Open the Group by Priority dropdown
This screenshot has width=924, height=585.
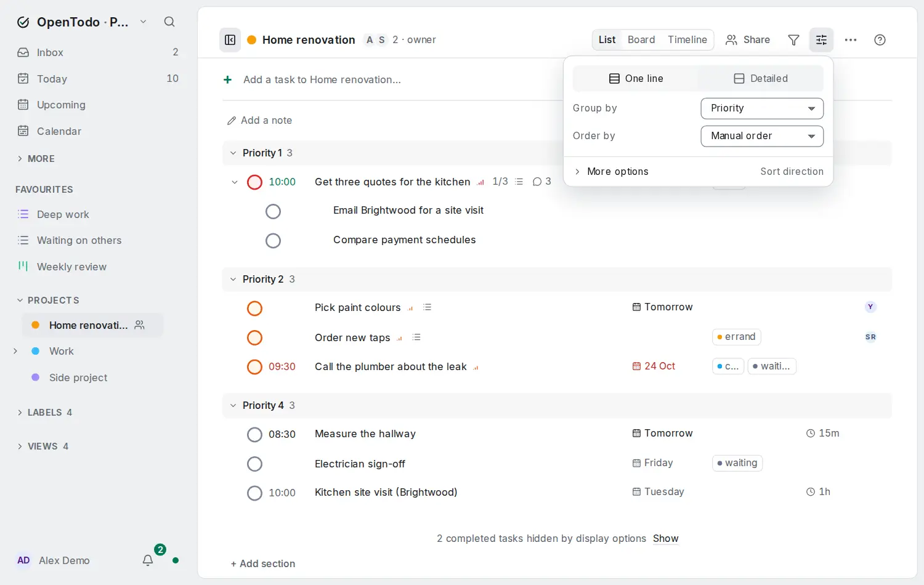tap(762, 108)
